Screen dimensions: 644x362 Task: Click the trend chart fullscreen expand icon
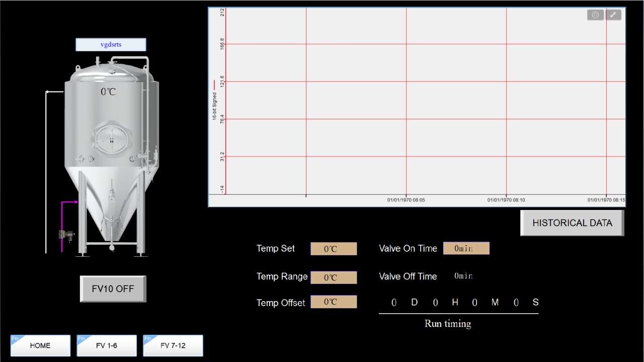(613, 15)
